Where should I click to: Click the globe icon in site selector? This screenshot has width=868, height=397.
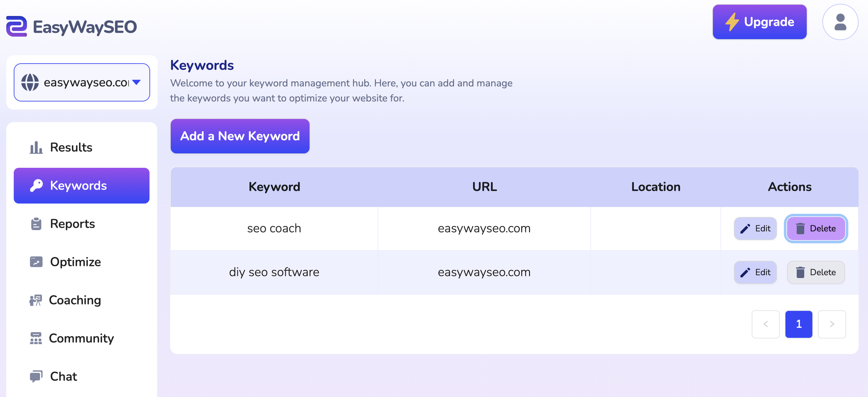pyautogui.click(x=30, y=82)
